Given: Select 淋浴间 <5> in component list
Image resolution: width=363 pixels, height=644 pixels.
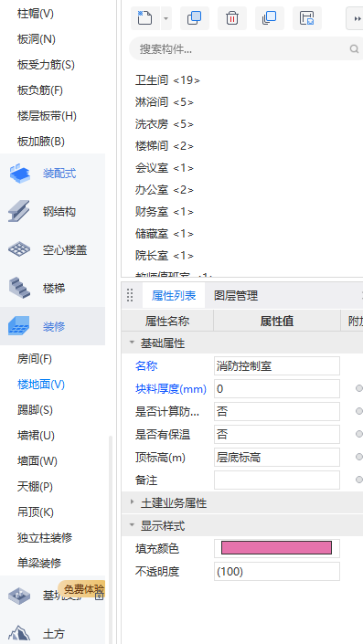Looking at the screenshot, I should click(165, 102).
